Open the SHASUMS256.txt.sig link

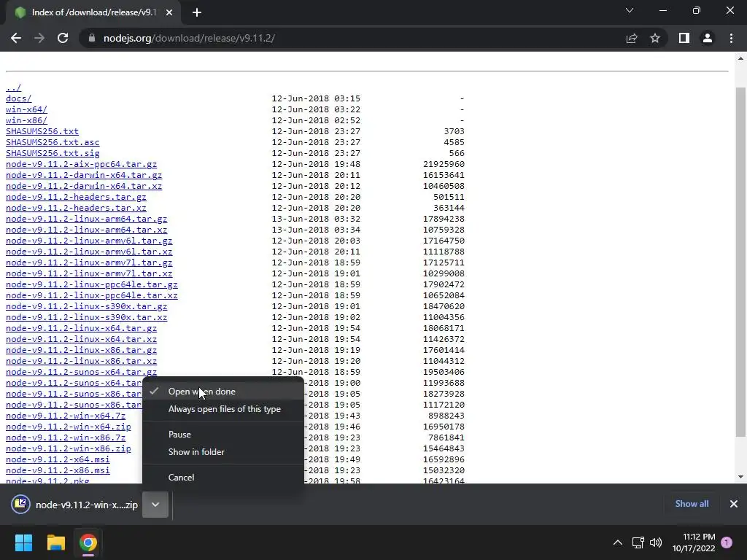click(53, 153)
